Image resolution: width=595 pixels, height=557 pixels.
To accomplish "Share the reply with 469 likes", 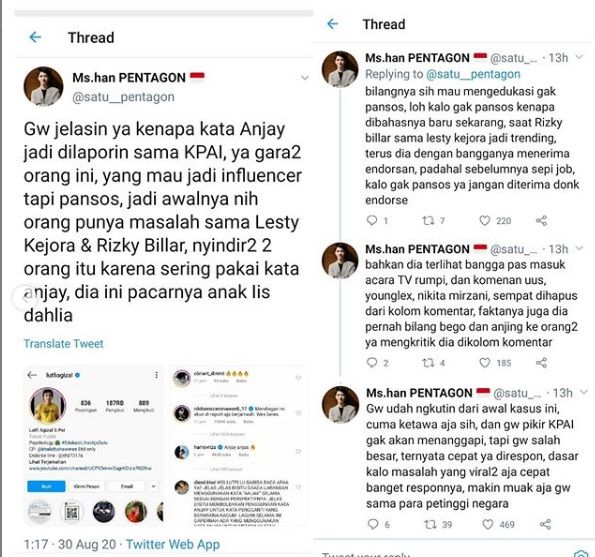I will coord(545,524).
